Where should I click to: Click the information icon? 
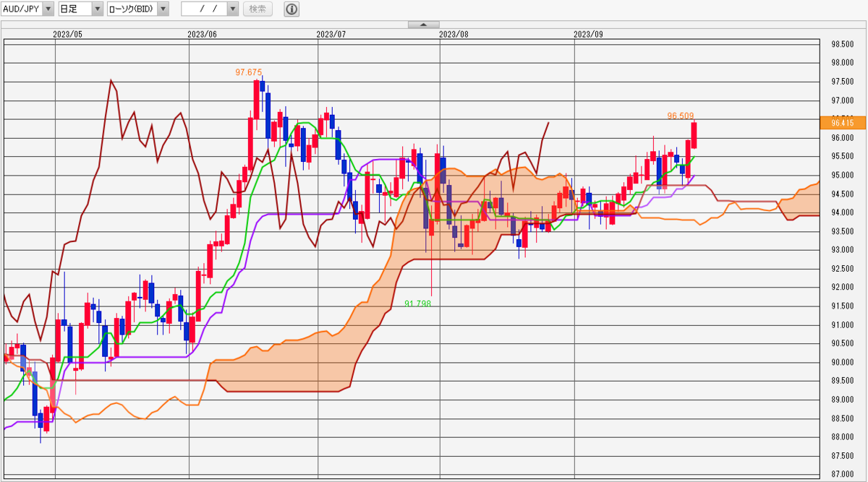291,9
